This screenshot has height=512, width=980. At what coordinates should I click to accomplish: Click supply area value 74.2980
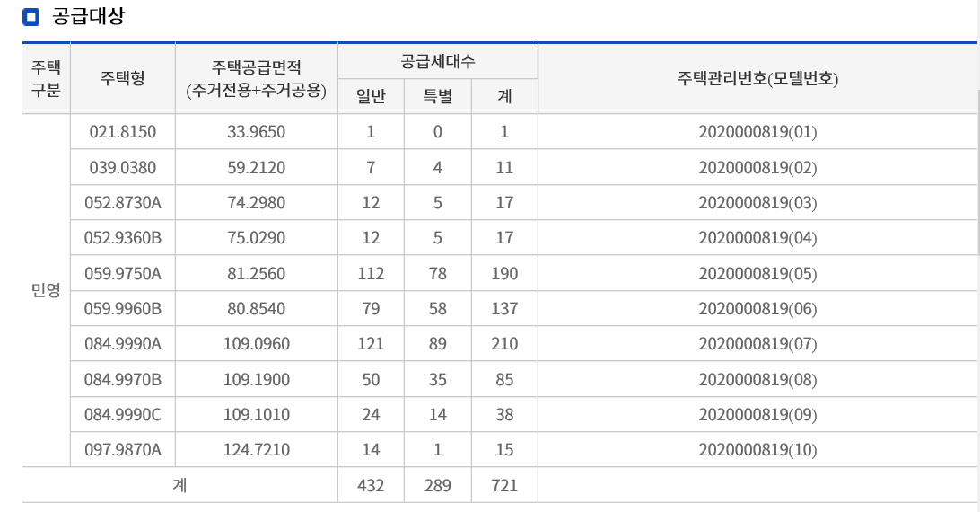pyautogui.click(x=257, y=203)
